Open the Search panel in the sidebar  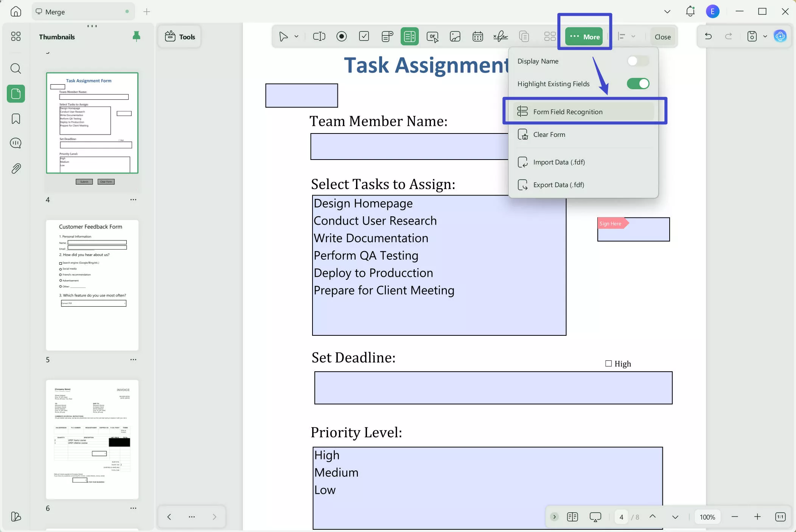coord(16,68)
